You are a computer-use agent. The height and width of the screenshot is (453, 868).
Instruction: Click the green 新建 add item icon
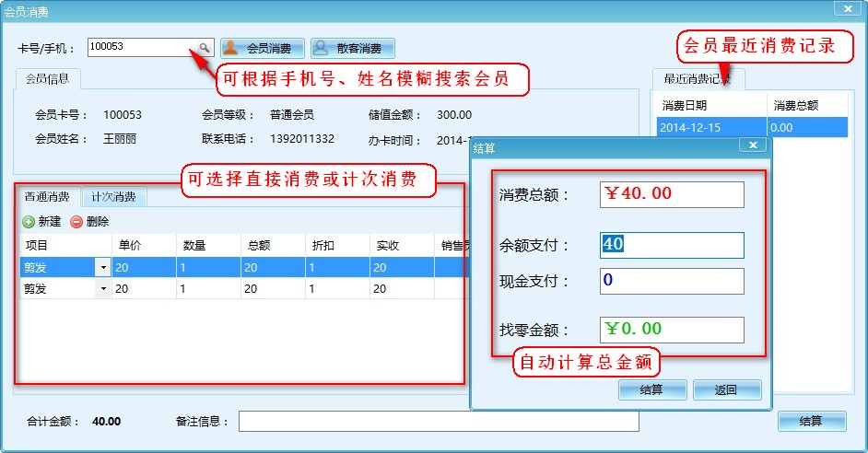point(29,222)
